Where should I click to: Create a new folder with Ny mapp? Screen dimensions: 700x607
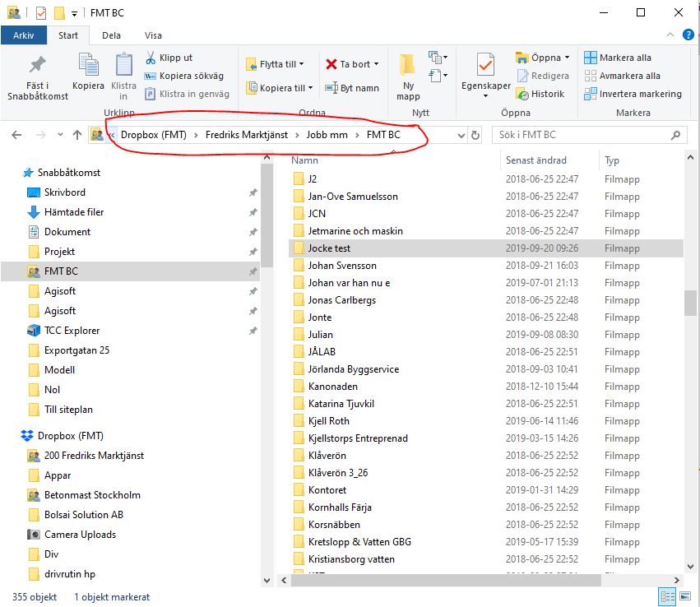408,76
